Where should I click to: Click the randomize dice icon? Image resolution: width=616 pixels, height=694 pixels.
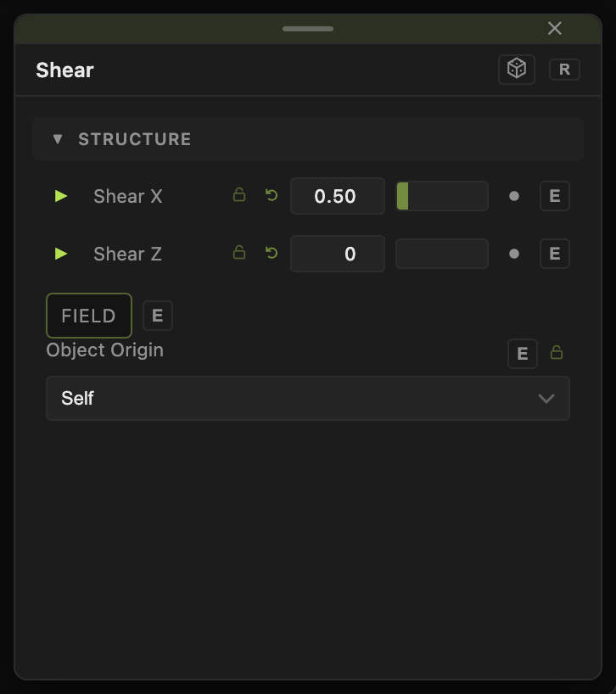(x=517, y=69)
